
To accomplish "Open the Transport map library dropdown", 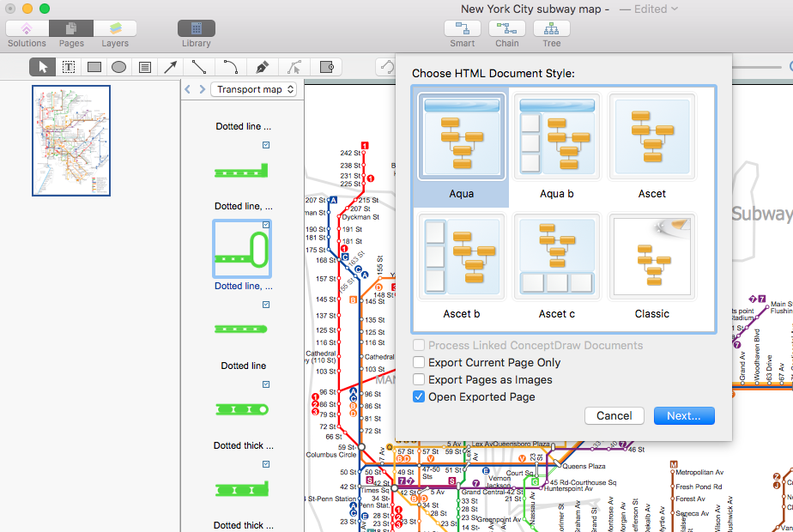I will 253,89.
